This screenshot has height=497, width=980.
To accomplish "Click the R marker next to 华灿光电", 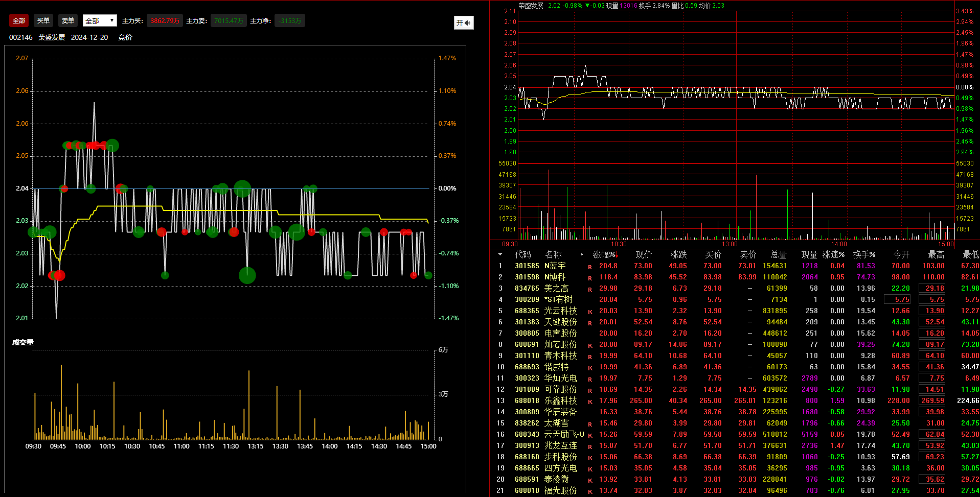I will pos(590,380).
